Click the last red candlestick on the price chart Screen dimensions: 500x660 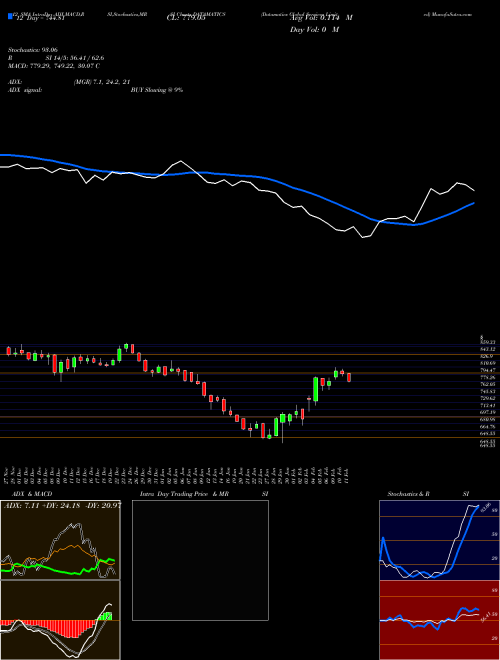coord(349,377)
